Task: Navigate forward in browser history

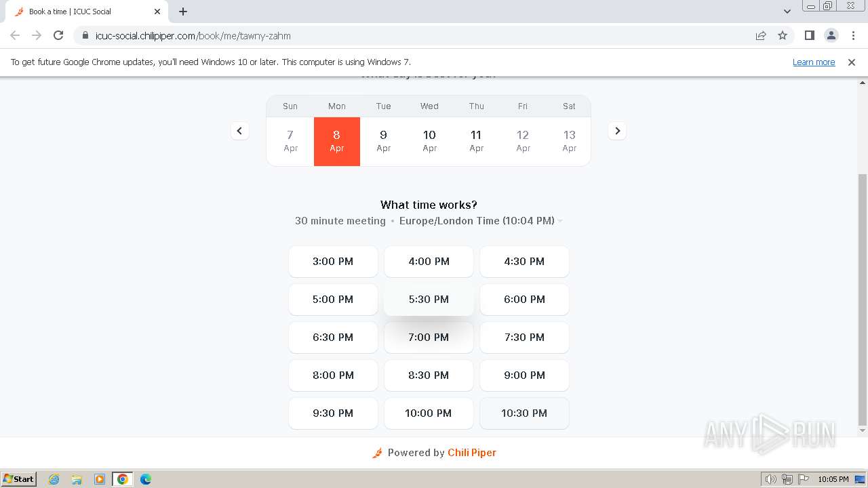Action: point(37,35)
